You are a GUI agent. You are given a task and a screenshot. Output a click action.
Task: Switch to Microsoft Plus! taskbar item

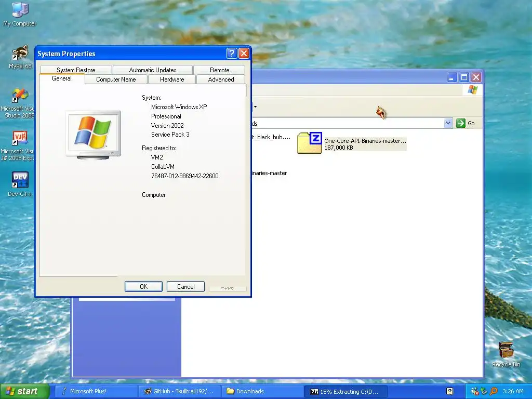pyautogui.click(x=96, y=391)
